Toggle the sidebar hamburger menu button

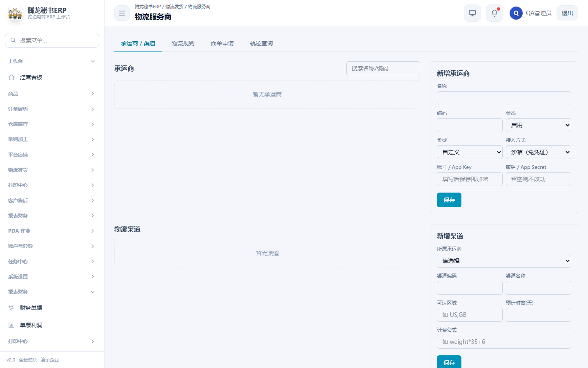[x=122, y=13]
